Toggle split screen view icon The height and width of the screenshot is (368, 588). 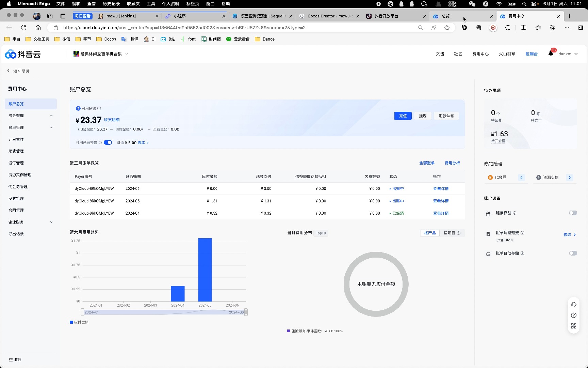523,28
